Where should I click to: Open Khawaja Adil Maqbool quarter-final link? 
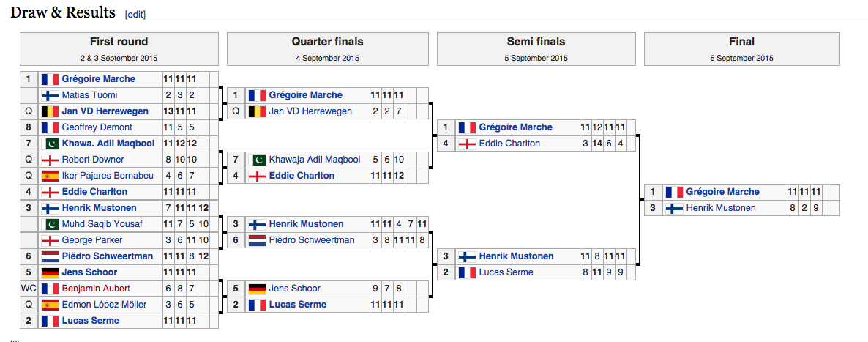(314, 160)
